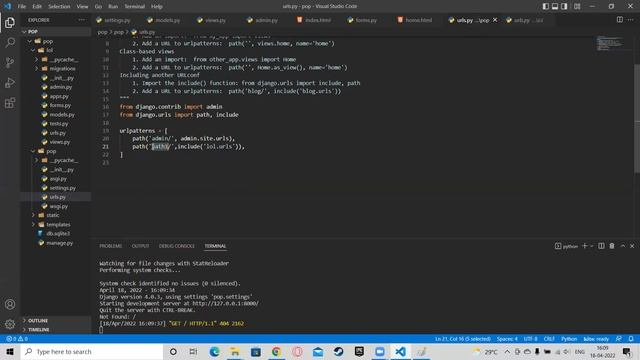Viewport: 640px width, 360px height.
Task: Collapse the lol folder
Action: coord(56,50)
